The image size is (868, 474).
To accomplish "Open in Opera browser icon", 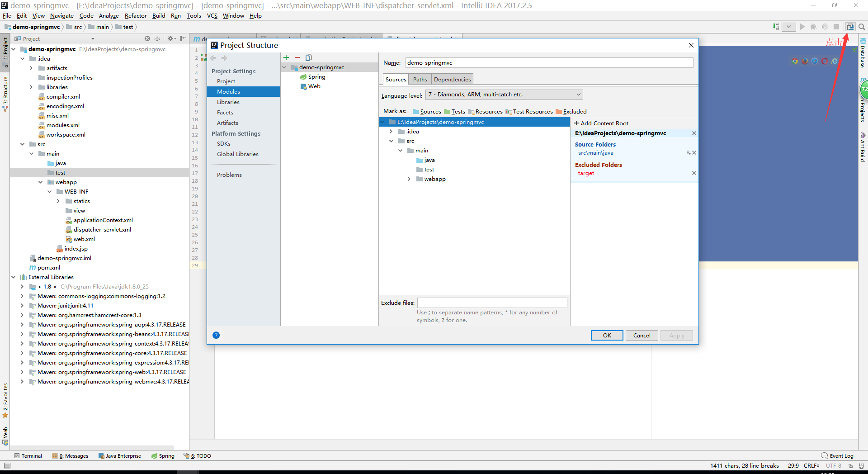I will point(825,61).
